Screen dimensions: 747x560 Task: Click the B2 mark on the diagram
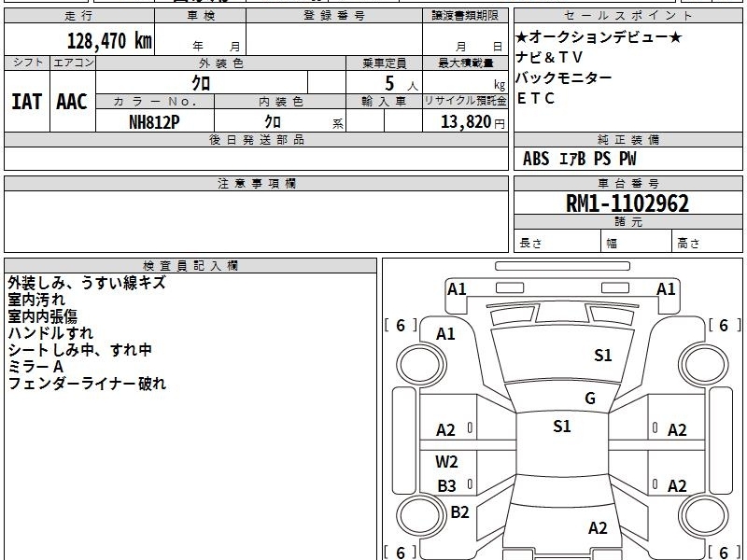tap(459, 512)
